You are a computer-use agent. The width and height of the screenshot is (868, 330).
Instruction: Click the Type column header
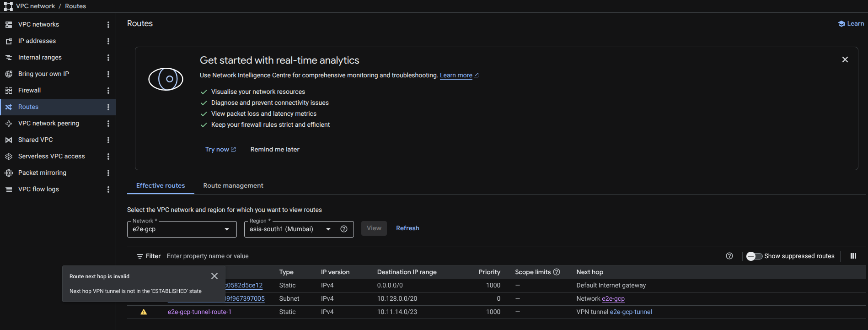tap(286, 272)
